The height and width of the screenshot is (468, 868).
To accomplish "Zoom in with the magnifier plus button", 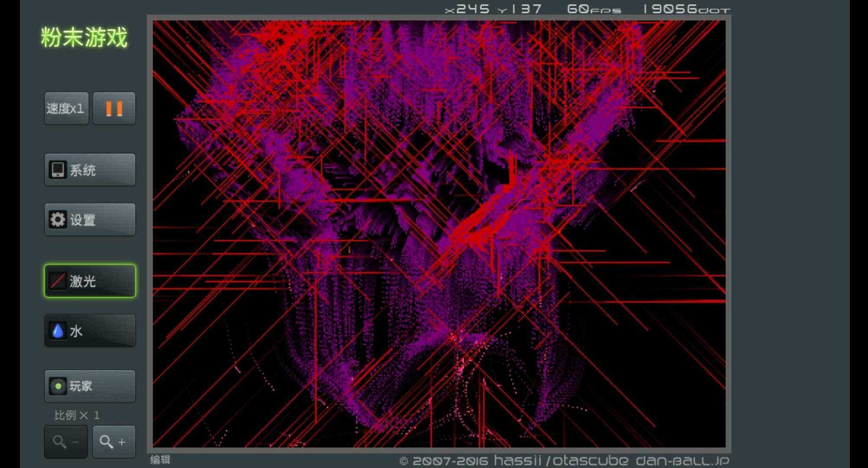I will (114, 442).
